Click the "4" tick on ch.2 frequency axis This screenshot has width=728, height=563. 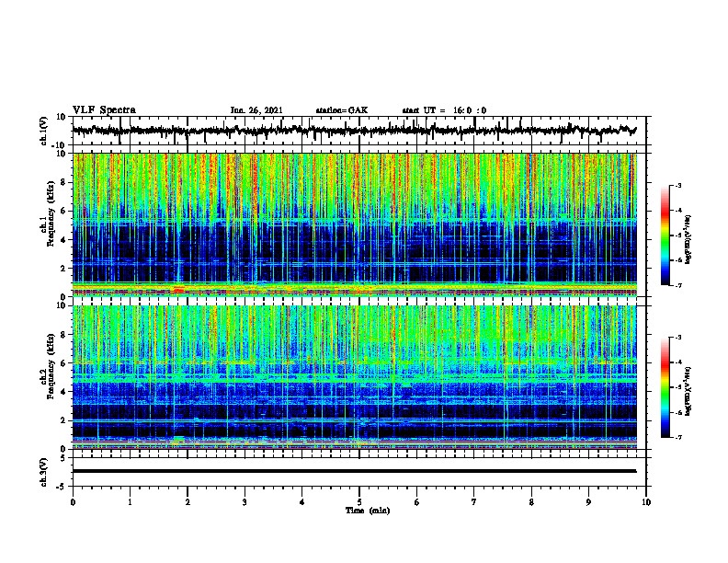pyautogui.click(x=63, y=392)
